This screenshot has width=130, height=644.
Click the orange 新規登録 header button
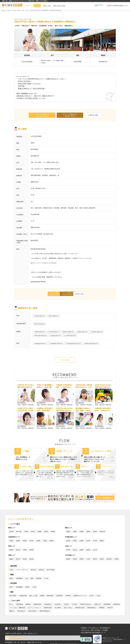37,6
